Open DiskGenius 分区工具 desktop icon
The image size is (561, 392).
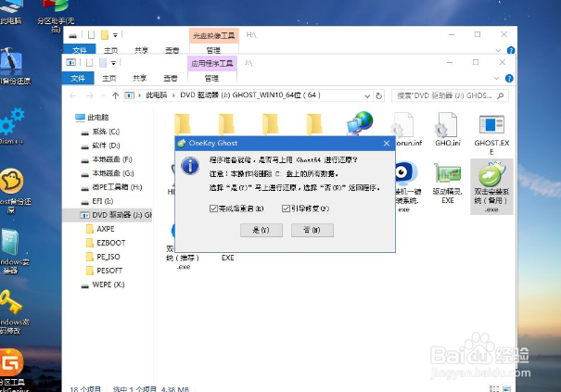click(12, 371)
